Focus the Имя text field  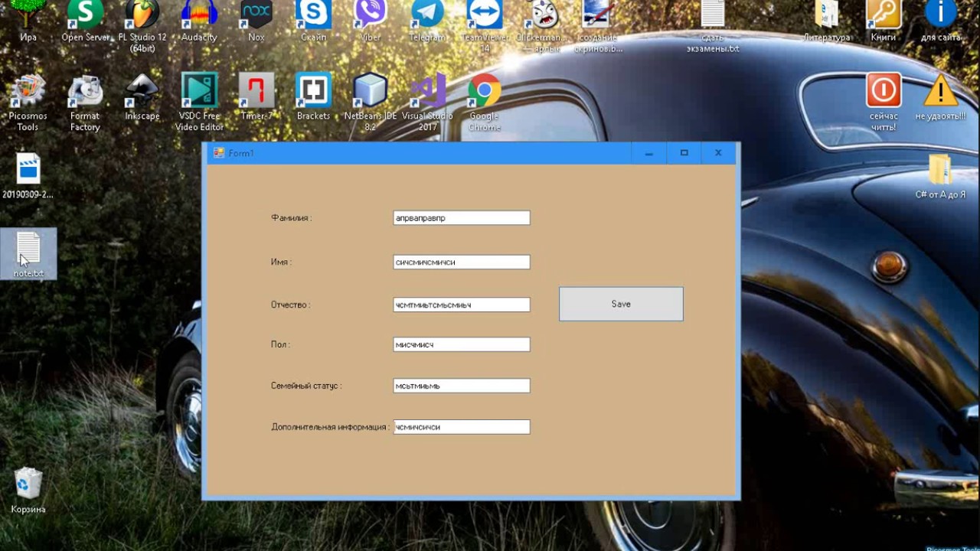click(x=462, y=262)
